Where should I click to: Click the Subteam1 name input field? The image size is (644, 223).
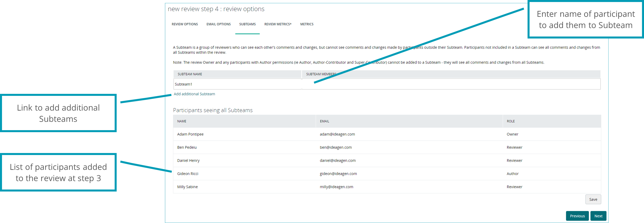coord(237,84)
